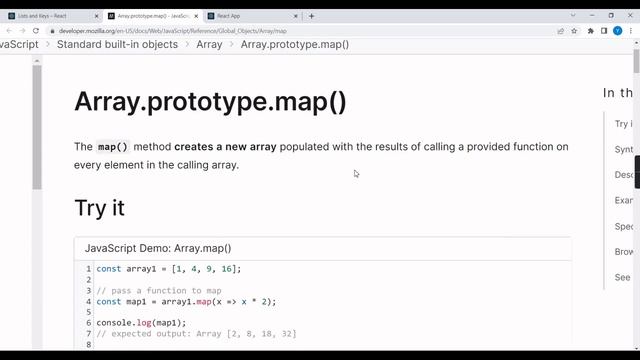Screen dimensions: 640x360
Task: Click code line console.log(map1)
Action: click(x=141, y=323)
